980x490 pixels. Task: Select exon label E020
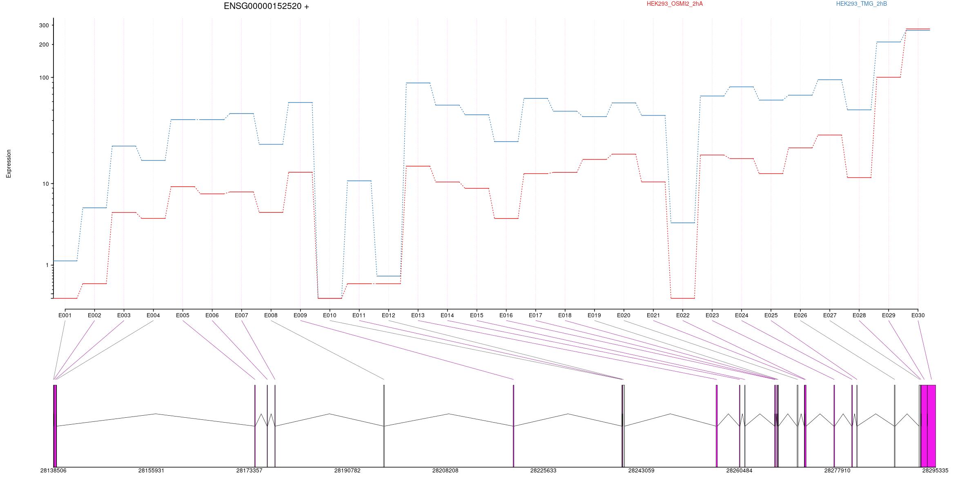(x=624, y=315)
